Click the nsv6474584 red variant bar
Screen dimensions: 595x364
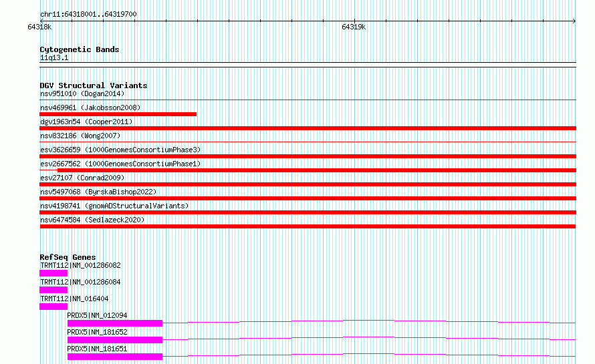308,226
